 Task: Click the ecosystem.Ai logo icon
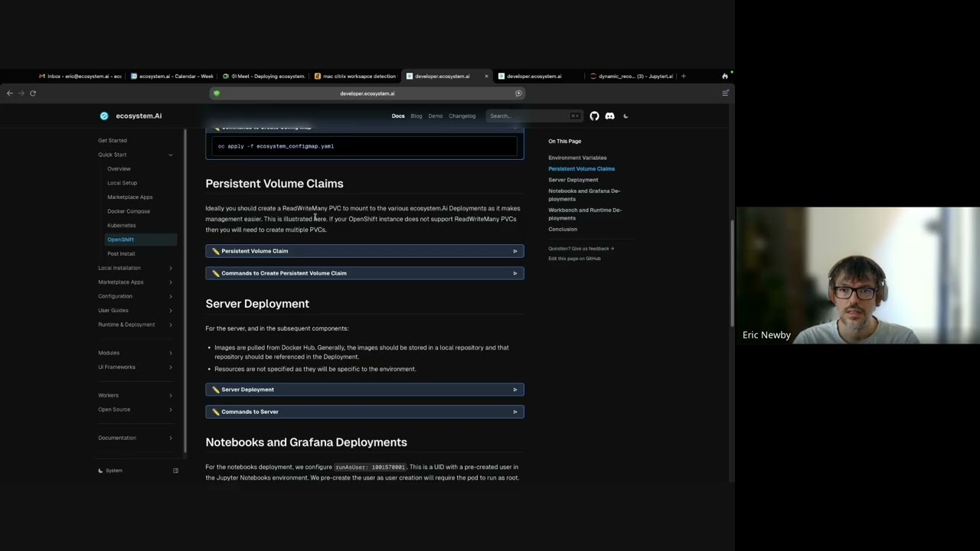pyautogui.click(x=104, y=116)
